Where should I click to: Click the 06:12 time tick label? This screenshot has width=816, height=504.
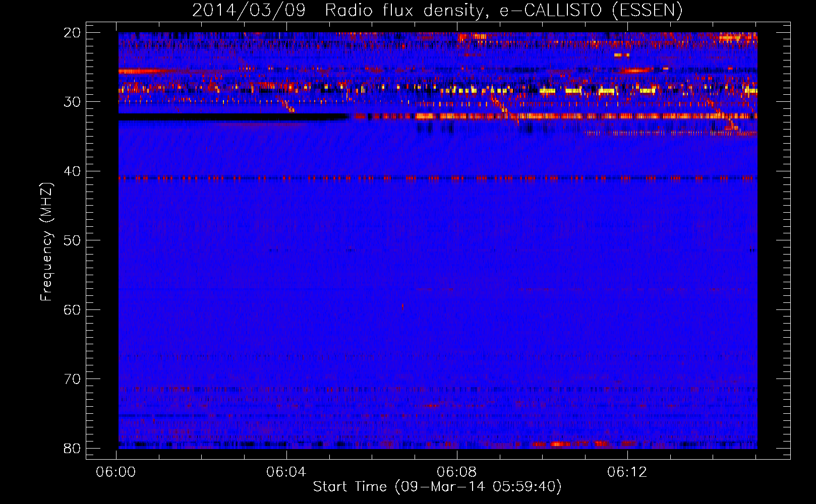click(x=627, y=472)
